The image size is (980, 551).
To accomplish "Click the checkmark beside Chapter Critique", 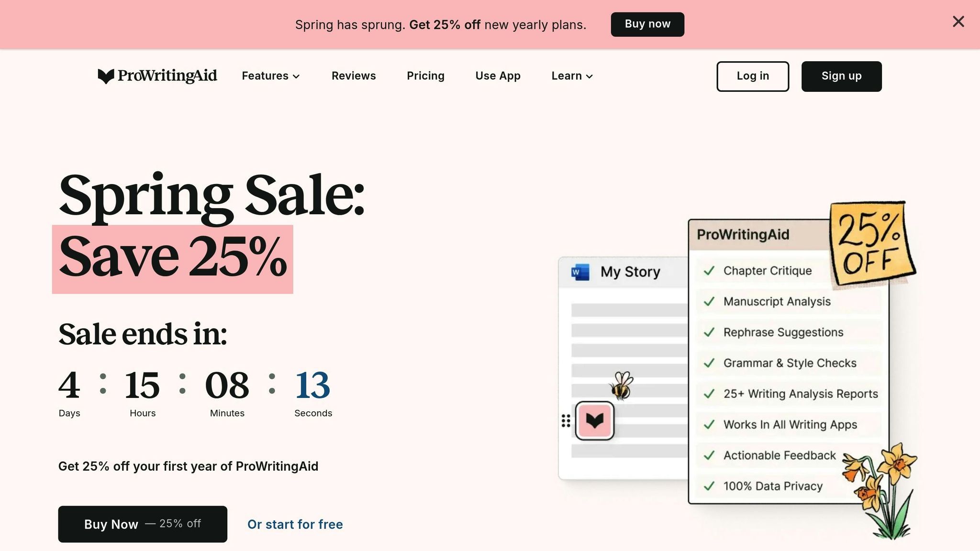I will click(708, 271).
